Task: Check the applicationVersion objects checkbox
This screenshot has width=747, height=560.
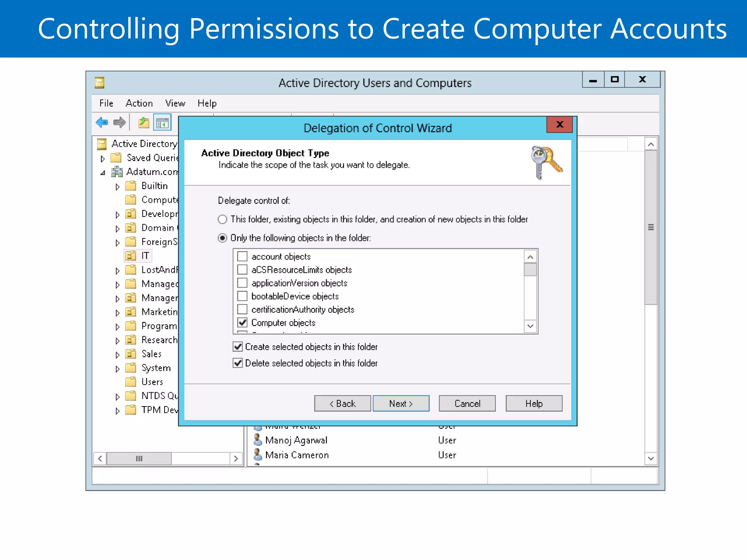Action: click(242, 283)
